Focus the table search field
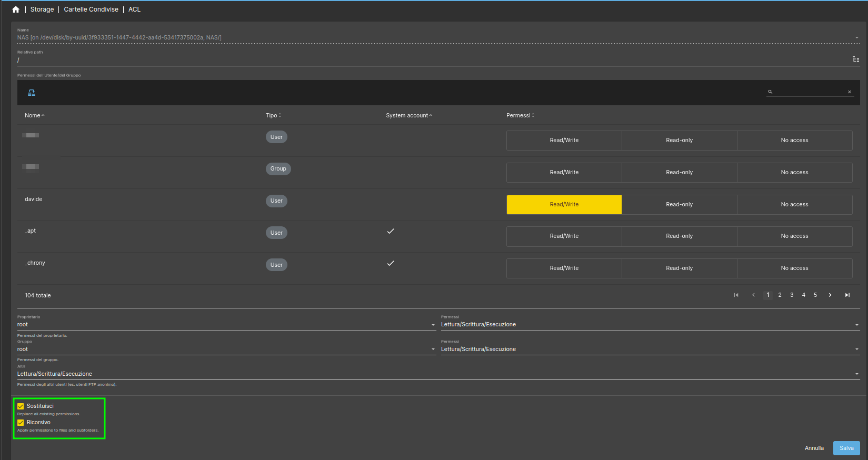This screenshot has width=868, height=460. click(x=809, y=92)
